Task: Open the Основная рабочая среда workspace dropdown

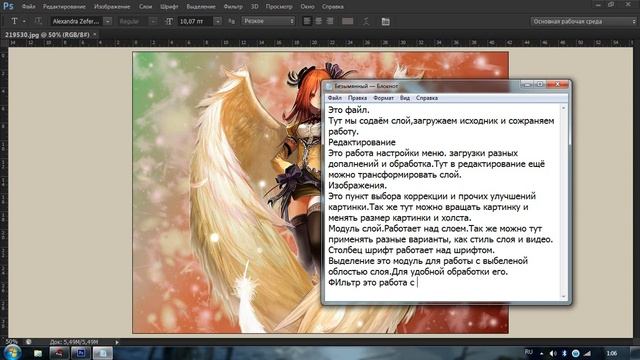Action: click(583, 21)
